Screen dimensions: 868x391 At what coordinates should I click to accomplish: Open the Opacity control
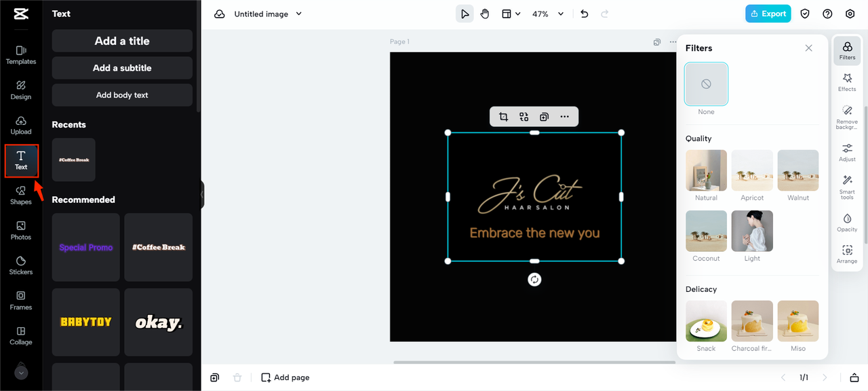pos(847,223)
